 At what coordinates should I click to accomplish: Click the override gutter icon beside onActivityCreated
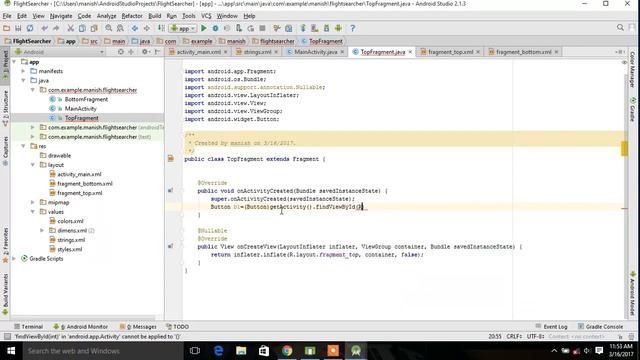171,191
